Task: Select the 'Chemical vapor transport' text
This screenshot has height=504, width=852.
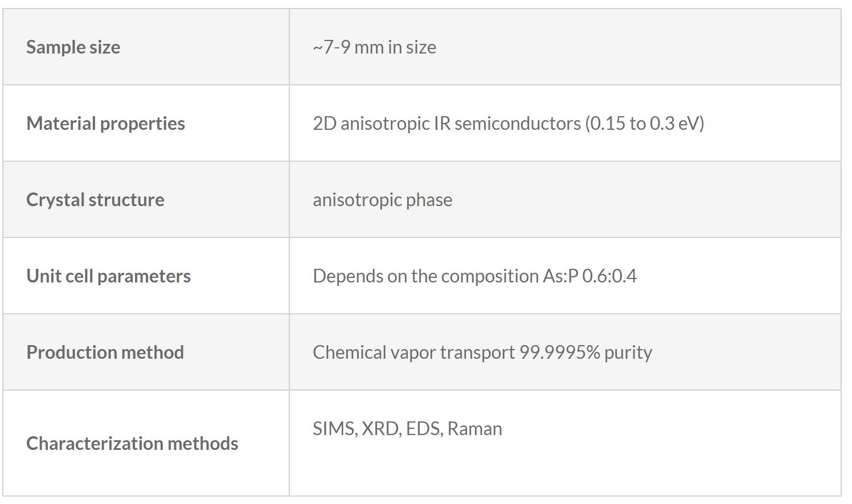Action: (413, 353)
